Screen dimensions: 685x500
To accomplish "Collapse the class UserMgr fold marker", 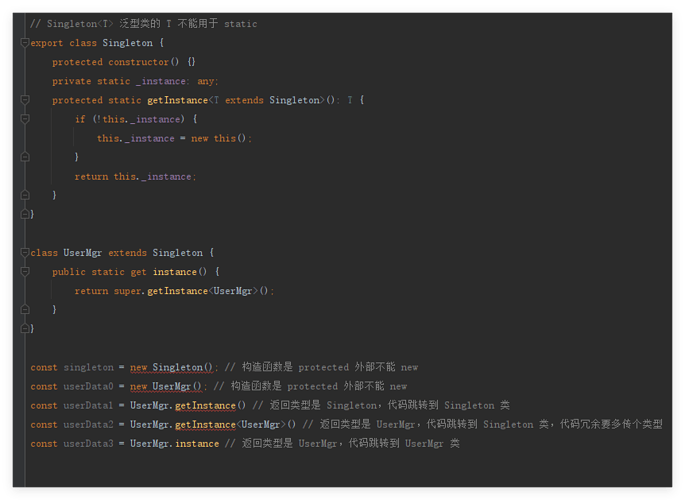I will pos(25,252).
